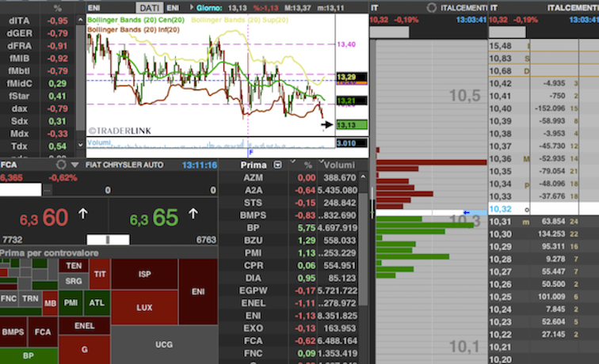Click the refresh icon beside FCA ticker
This screenshot has height=364, width=599.
(61, 165)
